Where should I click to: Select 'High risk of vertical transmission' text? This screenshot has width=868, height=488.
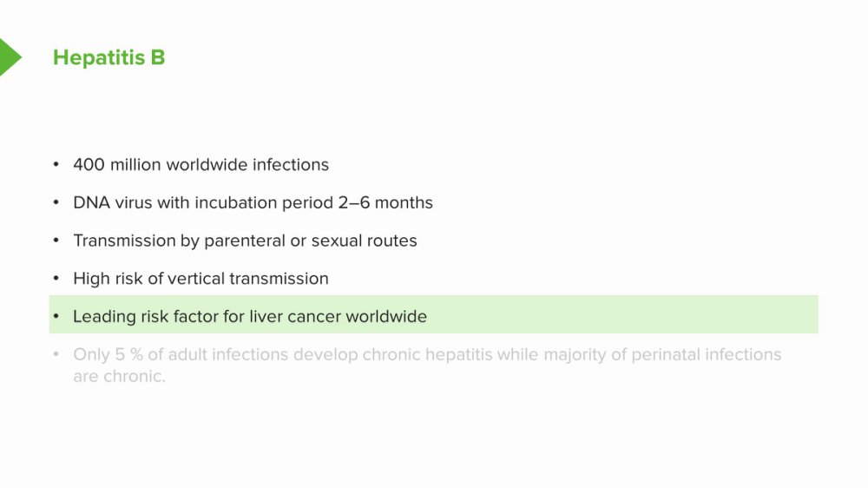click(x=201, y=279)
